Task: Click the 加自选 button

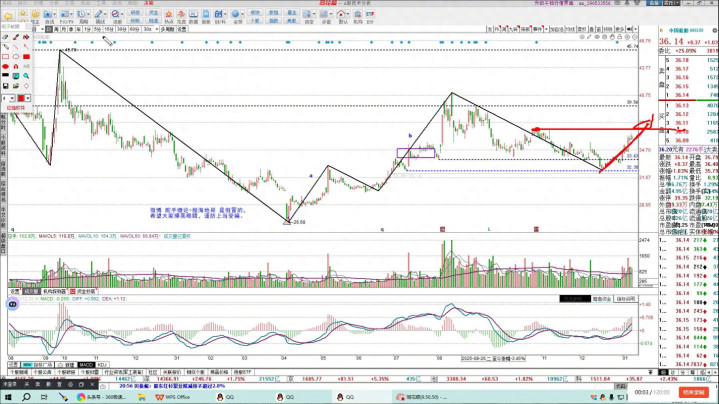Action: point(557,29)
